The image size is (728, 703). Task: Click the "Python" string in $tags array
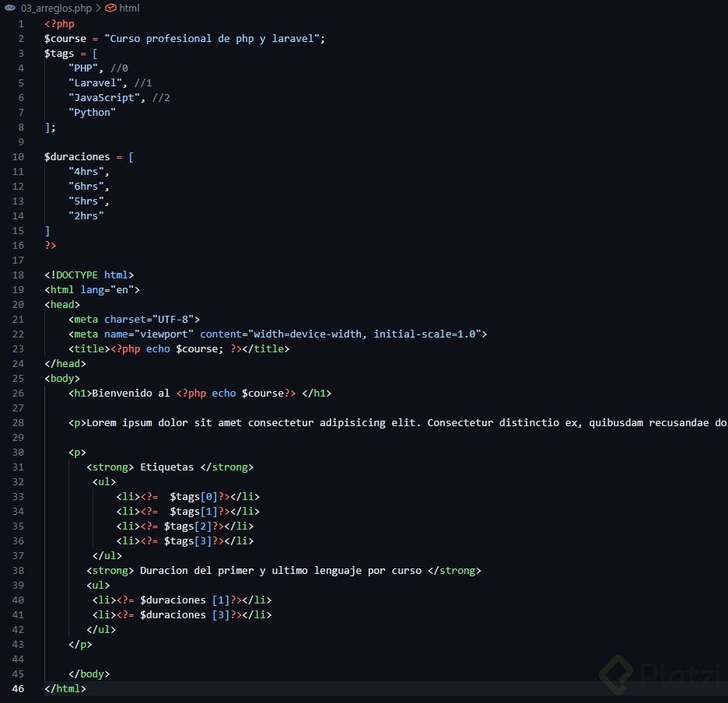click(92, 112)
